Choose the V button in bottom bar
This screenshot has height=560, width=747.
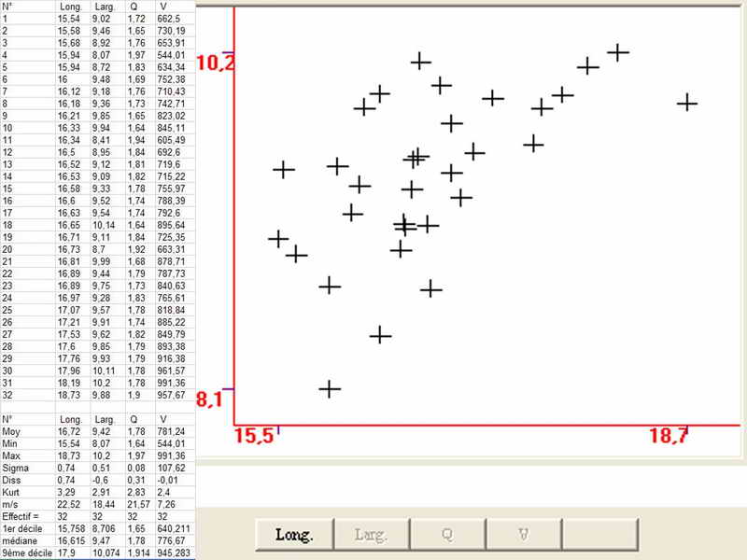(524, 536)
